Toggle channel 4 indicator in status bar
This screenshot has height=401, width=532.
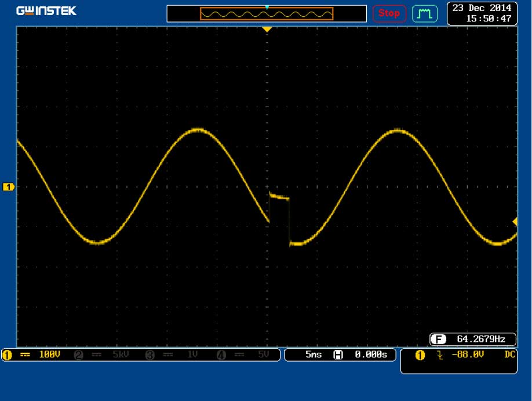tap(221, 355)
